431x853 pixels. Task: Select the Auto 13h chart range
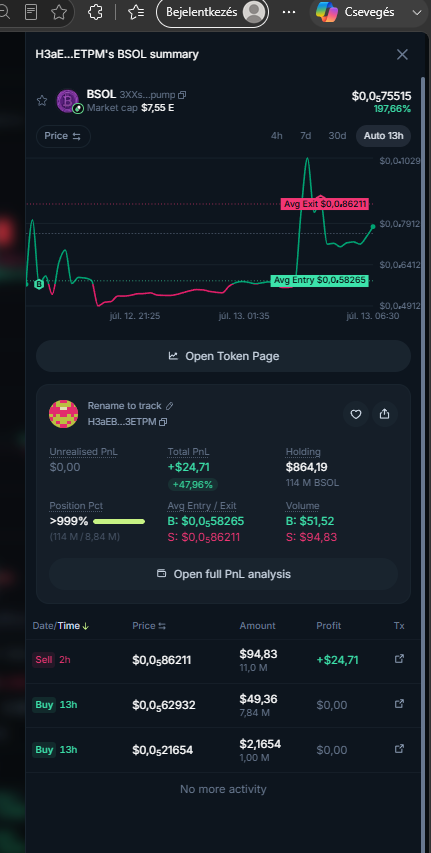pos(384,136)
